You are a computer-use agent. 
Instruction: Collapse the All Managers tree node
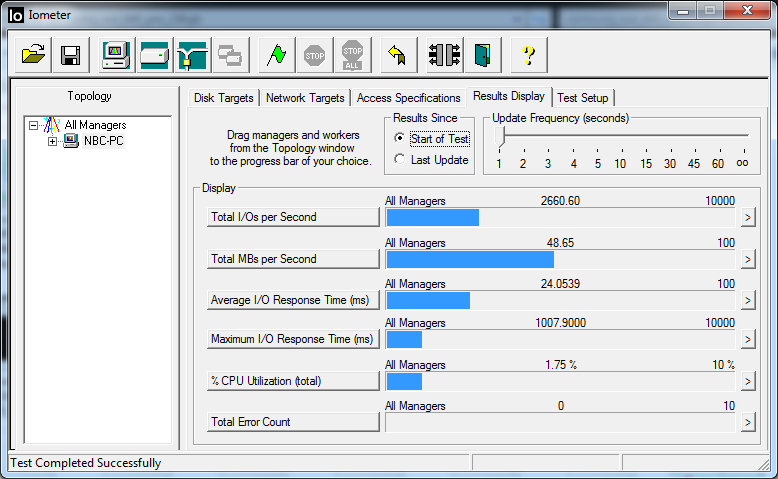click(33, 125)
